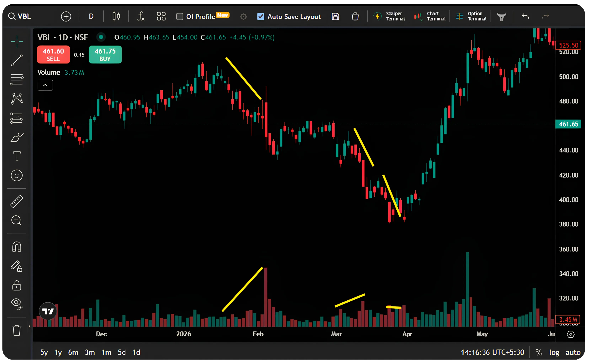This screenshot has width=591, height=364.
Task: Select the crosshair cursor tool
Action: [17, 41]
